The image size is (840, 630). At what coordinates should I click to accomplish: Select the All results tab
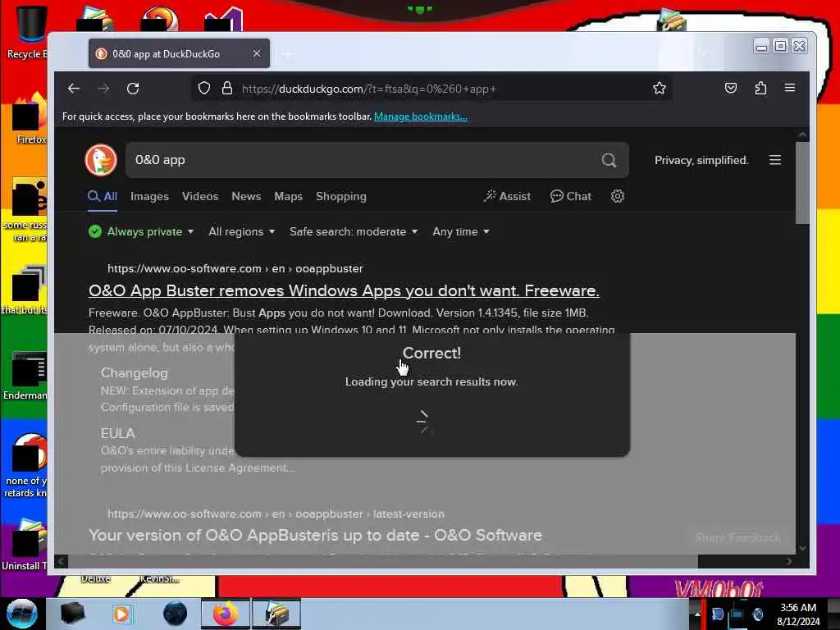pos(103,196)
